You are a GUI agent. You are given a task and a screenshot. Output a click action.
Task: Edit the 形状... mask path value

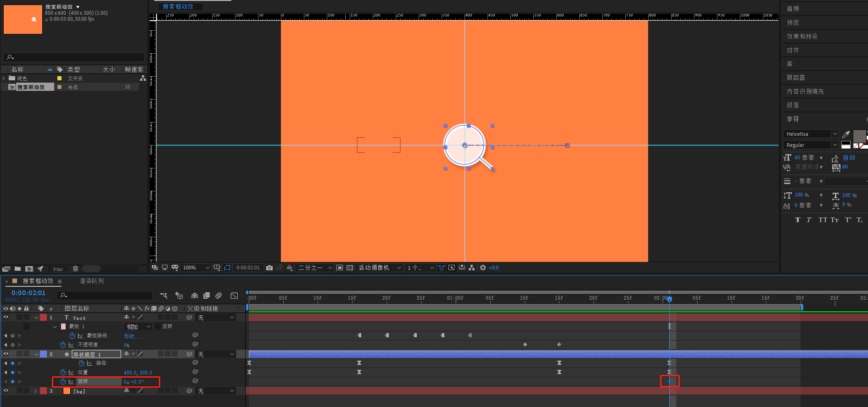(132, 336)
